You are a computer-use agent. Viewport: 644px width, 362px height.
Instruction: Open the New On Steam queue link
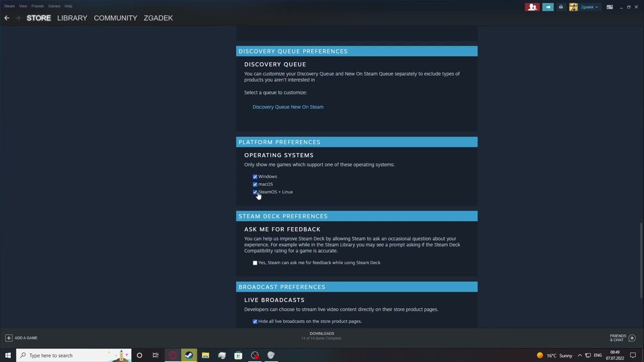307,107
